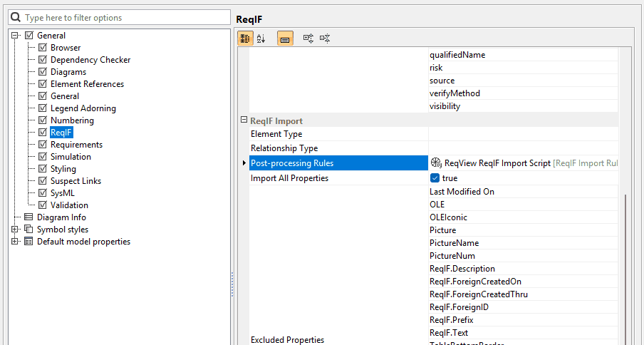The width and height of the screenshot is (644, 345).
Task: Toggle the Dependency Checker checkbox
Action: point(42,60)
